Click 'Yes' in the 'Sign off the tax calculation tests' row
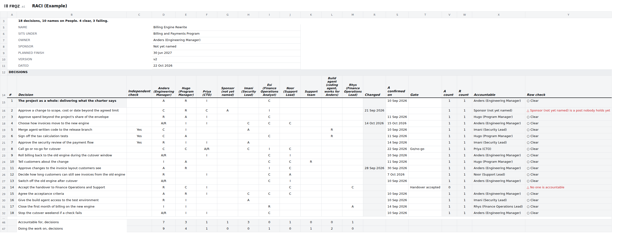This screenshot has height=236, width=644. pyautogui.click(x=139, y=136)
